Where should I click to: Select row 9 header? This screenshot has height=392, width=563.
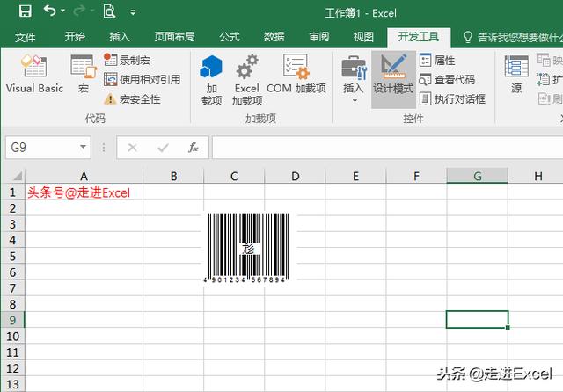13,320
